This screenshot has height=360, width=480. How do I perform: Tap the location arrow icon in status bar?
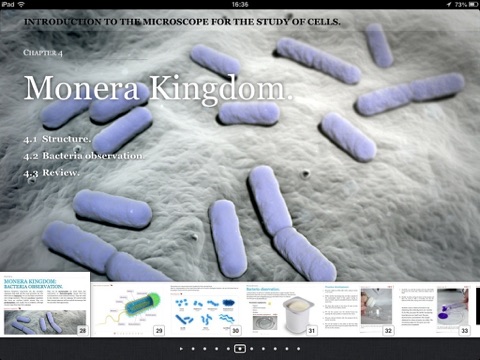tap(449, 4)
